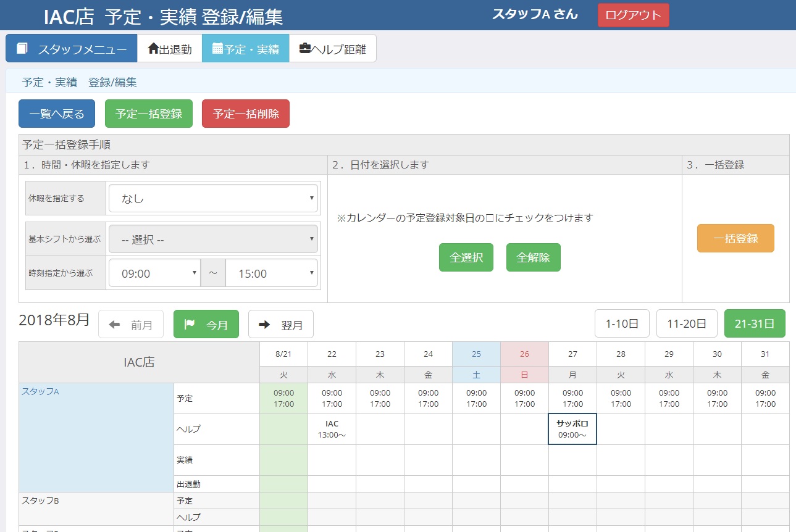The width and height of the screenshot is (796, 532).
Task: Expand the 基本シフトから選ぶ selection dropdown
Action: pos(212,238)
